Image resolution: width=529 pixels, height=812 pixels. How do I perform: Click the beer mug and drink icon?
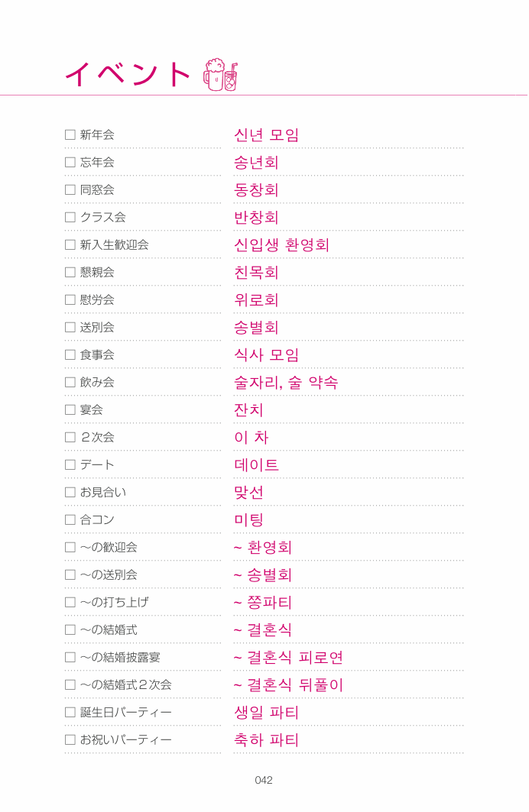[221, 75]
